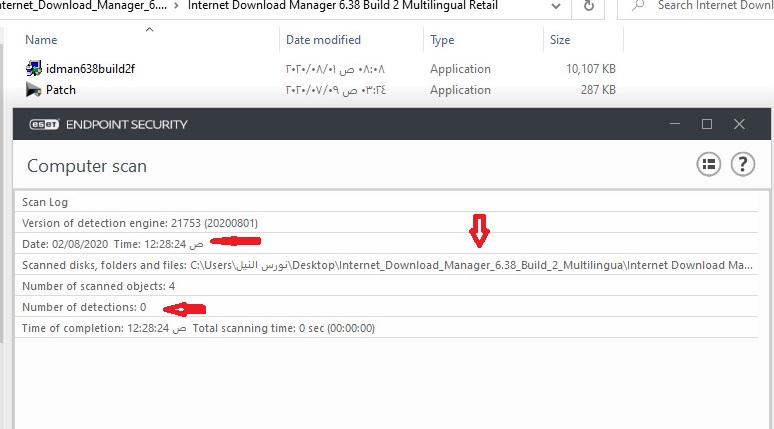Open ESET help question mark icon
The width and height of the screenshot is (774, 429).
coord(742,164)
